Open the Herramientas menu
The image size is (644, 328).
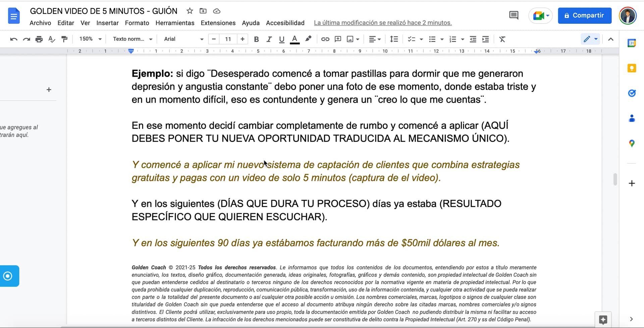click(175, 23)
